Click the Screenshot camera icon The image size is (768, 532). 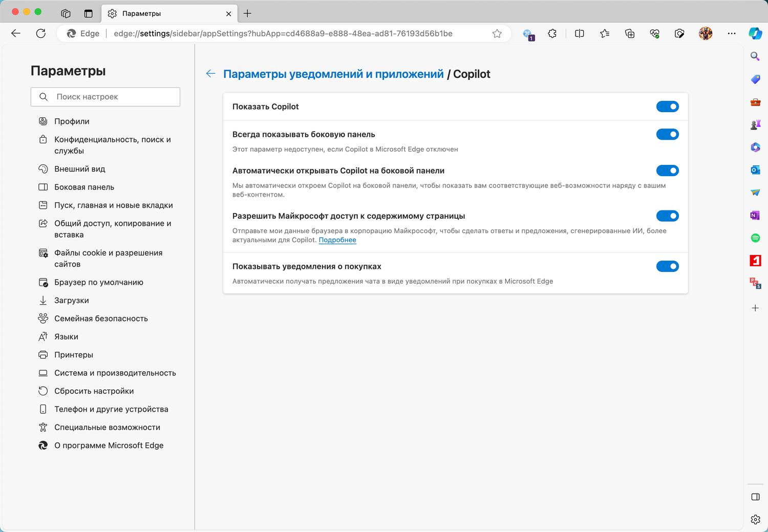tap(679, 33)
